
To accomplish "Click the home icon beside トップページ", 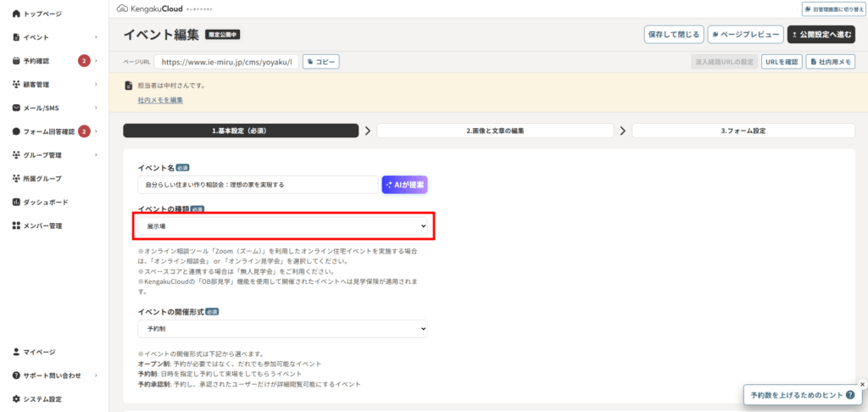I will tap(16, 14).
